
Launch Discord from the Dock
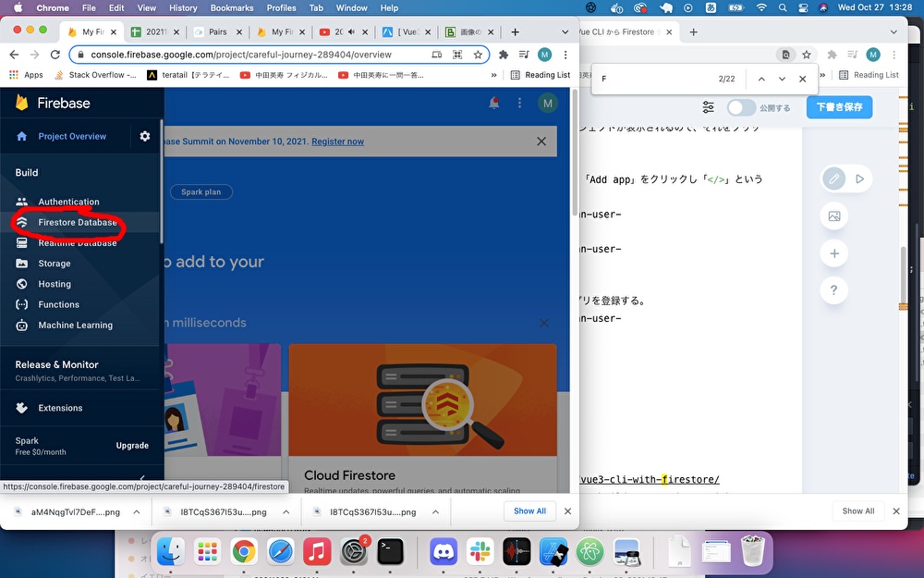444,553
